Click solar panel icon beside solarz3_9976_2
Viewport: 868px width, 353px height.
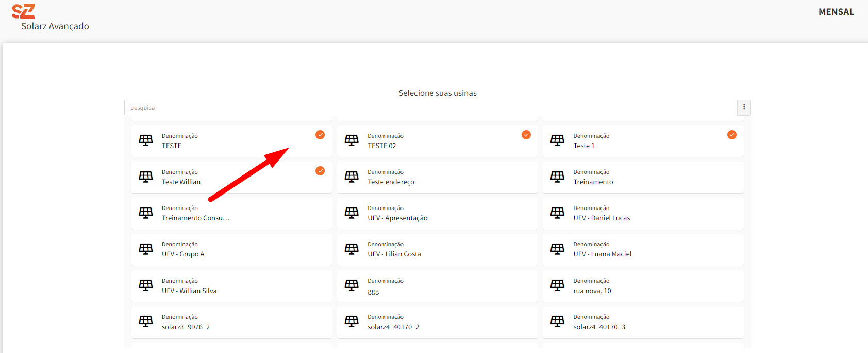[146, 322]
